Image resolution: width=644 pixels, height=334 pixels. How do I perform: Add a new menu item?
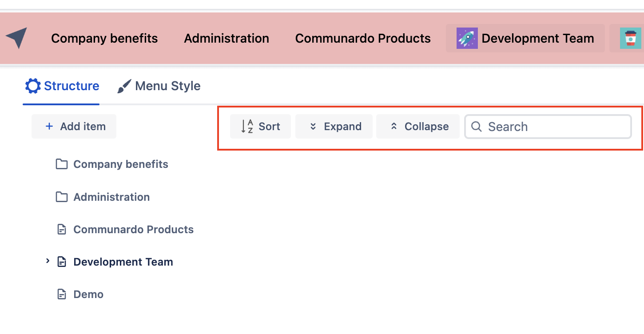pos(74,127)
